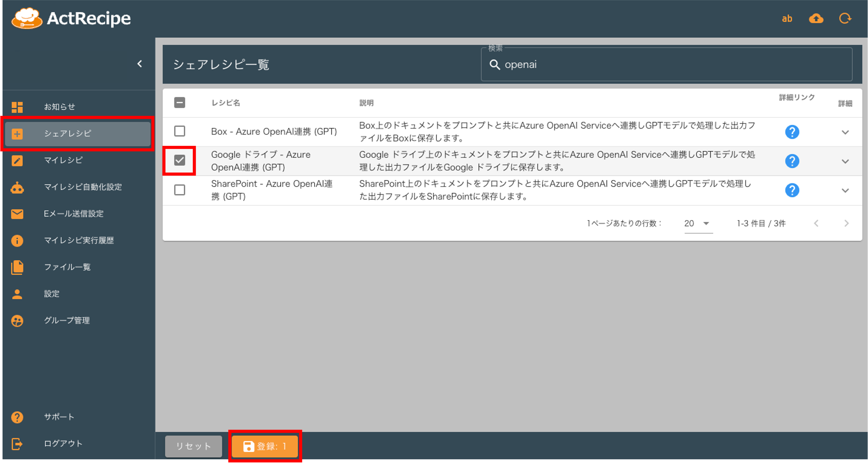Screen dimensions: 868x463
Task: Click ログアウト in the sidebar
Action: pos(78,444)
